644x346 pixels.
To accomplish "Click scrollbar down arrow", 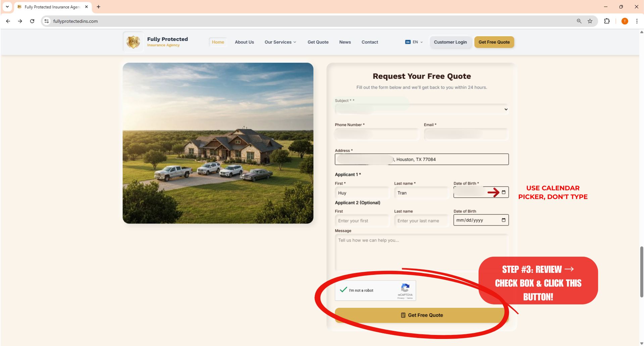I will click(642, 343).
